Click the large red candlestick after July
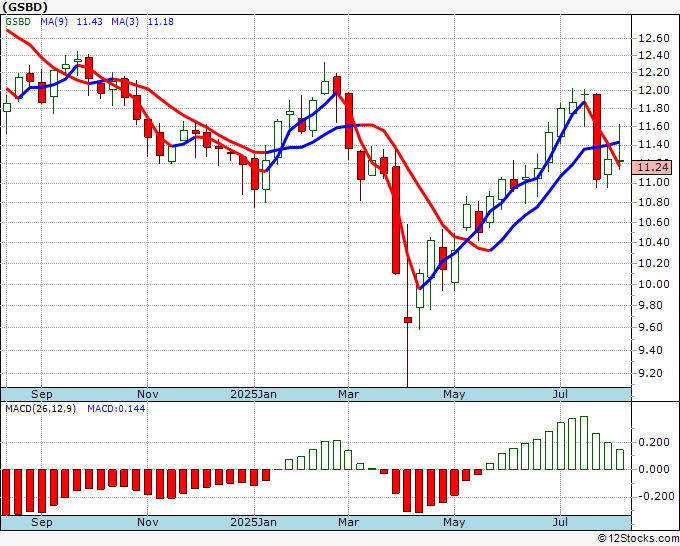Viewport: 680px width, 546px height. coord(597,137)
